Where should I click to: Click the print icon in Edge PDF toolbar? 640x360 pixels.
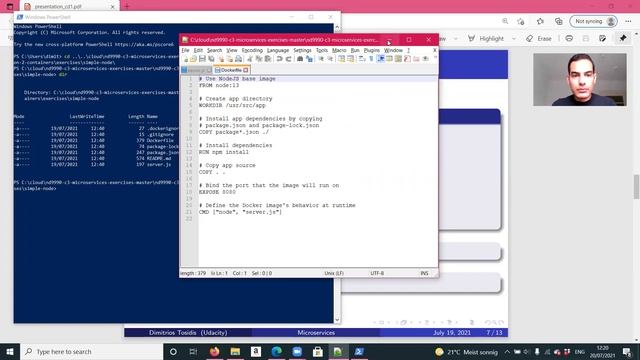pyautogui.click(x=569, y=38)
